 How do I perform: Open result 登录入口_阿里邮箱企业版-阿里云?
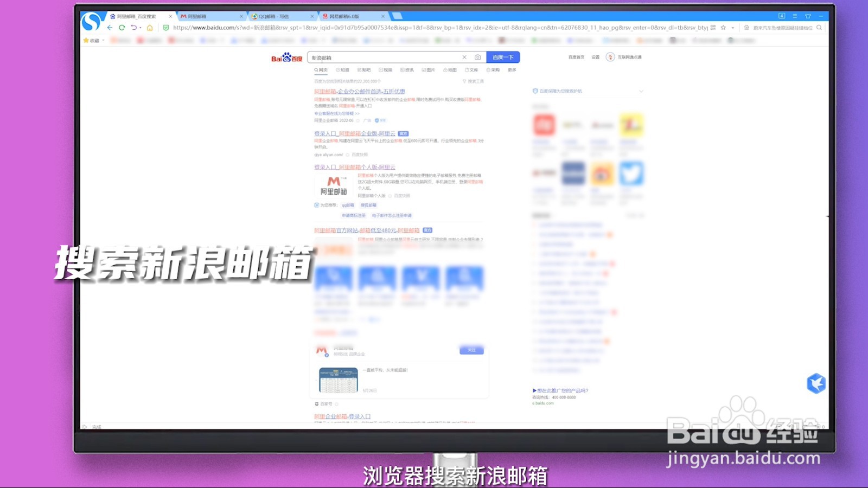355,133
